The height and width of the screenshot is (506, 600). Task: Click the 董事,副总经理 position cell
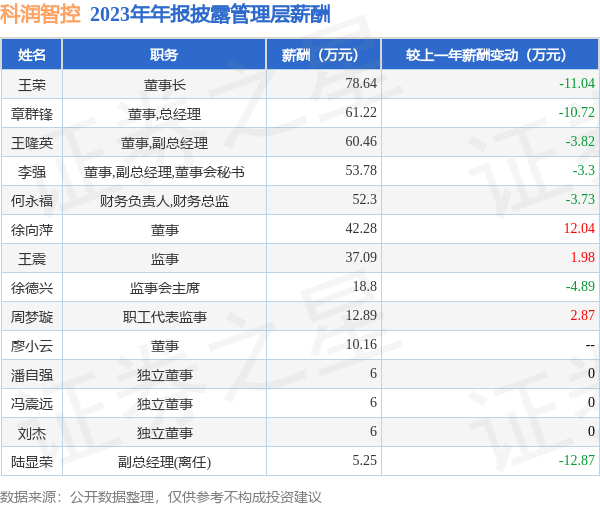pyautogui.click(x=165, y=143)
